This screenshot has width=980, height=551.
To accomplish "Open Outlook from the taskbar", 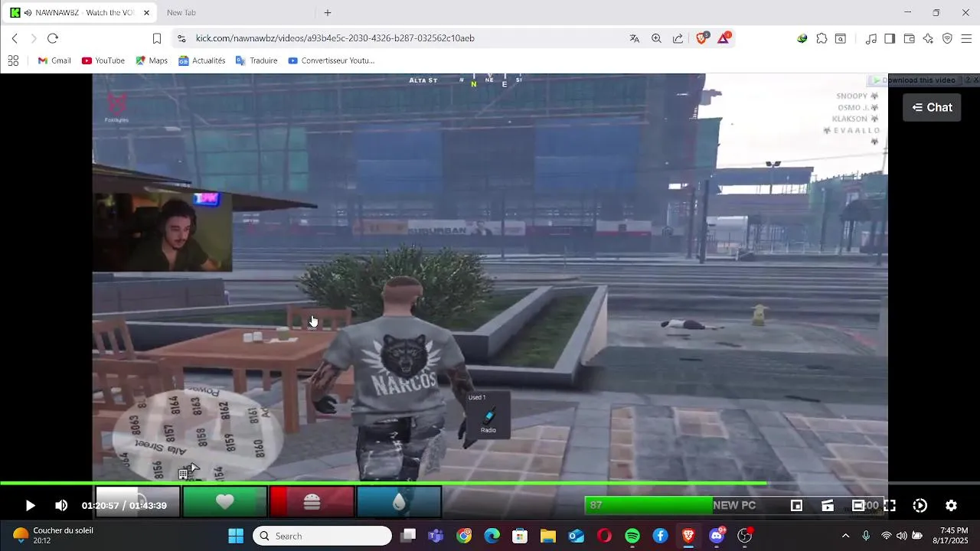I will 577,536.
